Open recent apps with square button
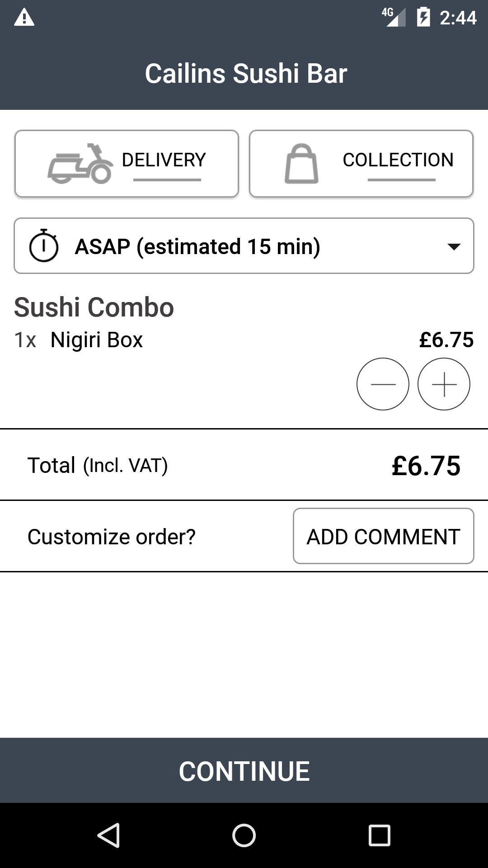 (x=380, y=835)
